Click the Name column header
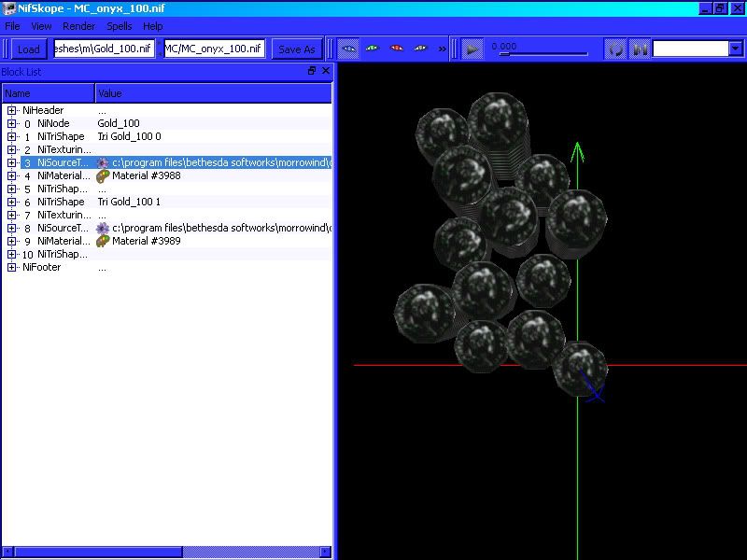 pyautogui.click(x=49, y=93)
